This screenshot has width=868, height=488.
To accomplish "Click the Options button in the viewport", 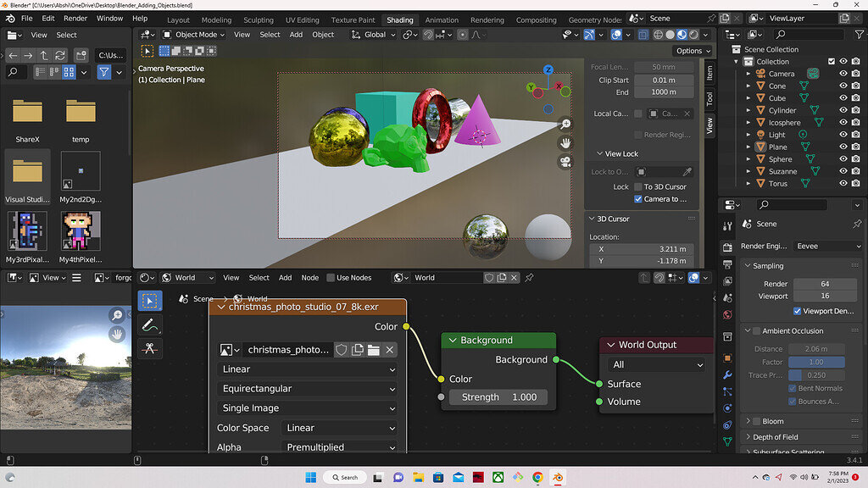I will coord(692,50).
